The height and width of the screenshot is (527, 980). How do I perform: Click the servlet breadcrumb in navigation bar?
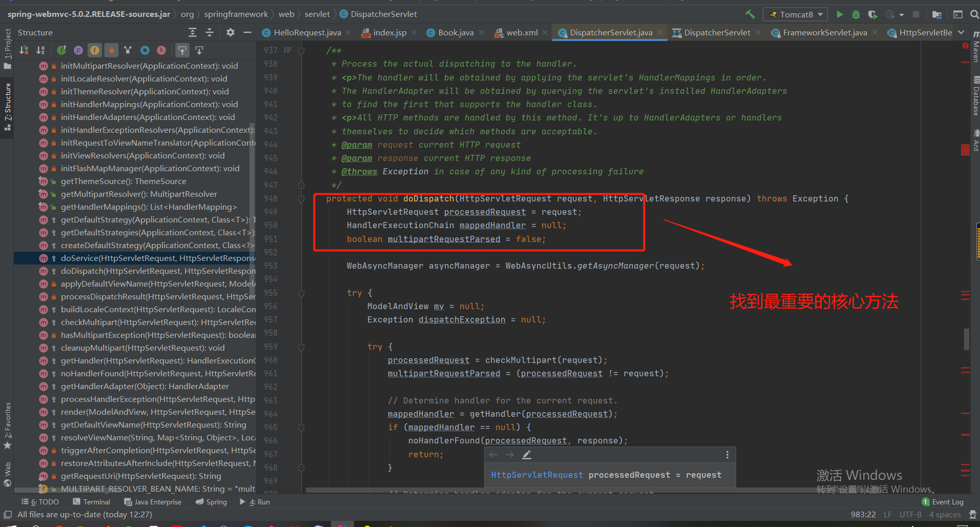[317, 14]
